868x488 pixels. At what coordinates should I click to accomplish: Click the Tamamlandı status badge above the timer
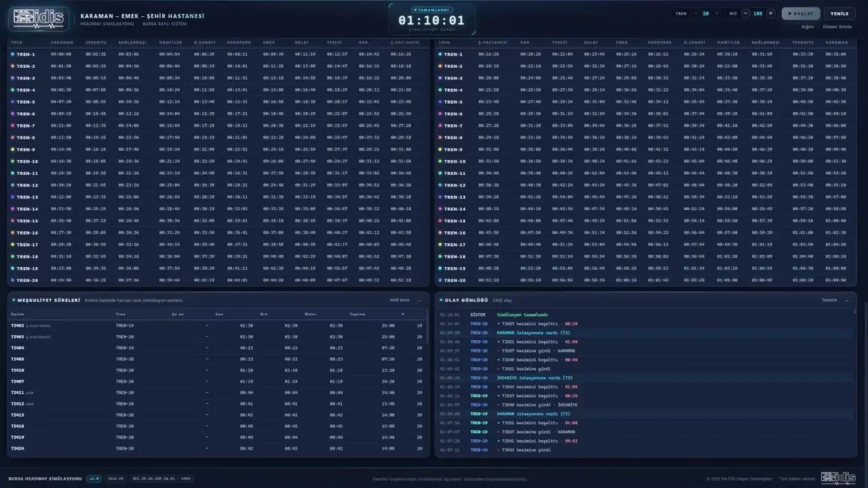(x=431, y=9)
